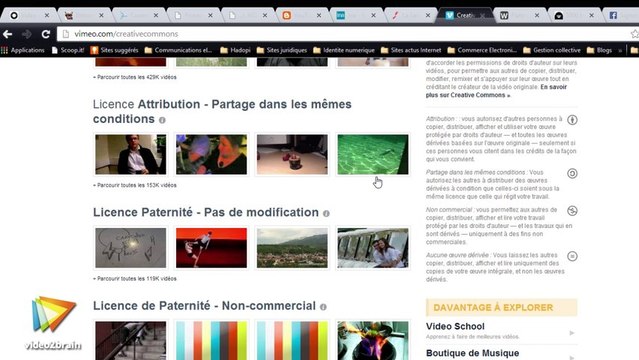Screen dimensions: 639x360
Task: Browse all 119K videos link
Action: point(135,279)
